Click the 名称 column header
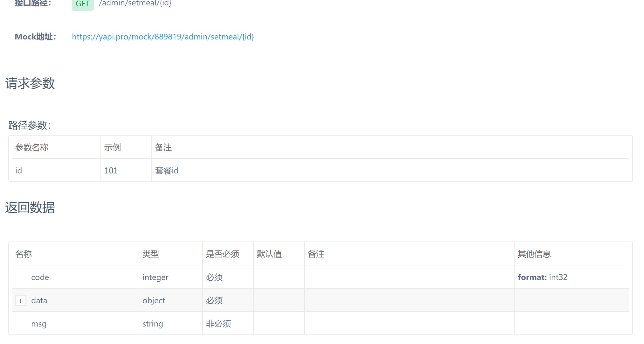This screenshot has width=644, height=344. click(x=24, y=254)
